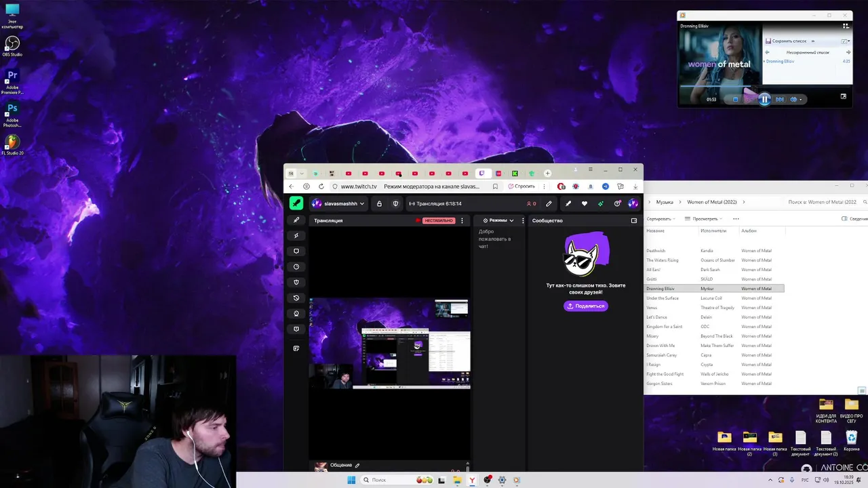868x488 pixels.
Task: Reload the Twitch page in the browser
Action: 321,186
